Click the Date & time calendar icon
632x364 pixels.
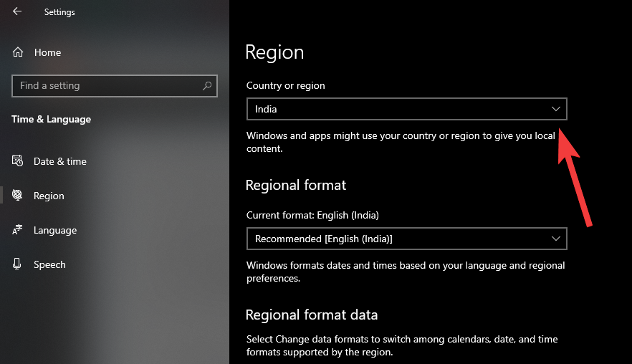tap(18, 161)
